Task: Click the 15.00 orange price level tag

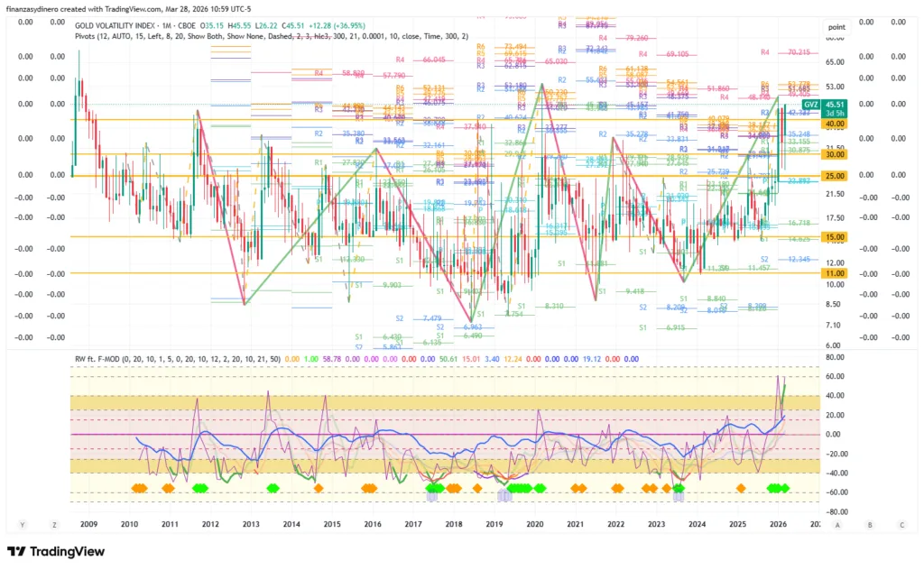Action: coord(833,237)
